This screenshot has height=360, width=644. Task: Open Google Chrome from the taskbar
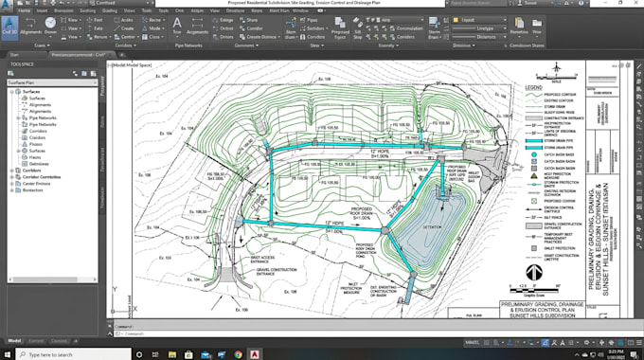click(238, 354)
